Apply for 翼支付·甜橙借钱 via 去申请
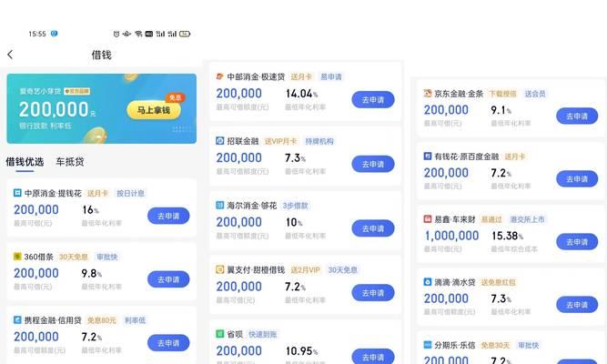The image size is (607, 364). (x=373, y=293)
